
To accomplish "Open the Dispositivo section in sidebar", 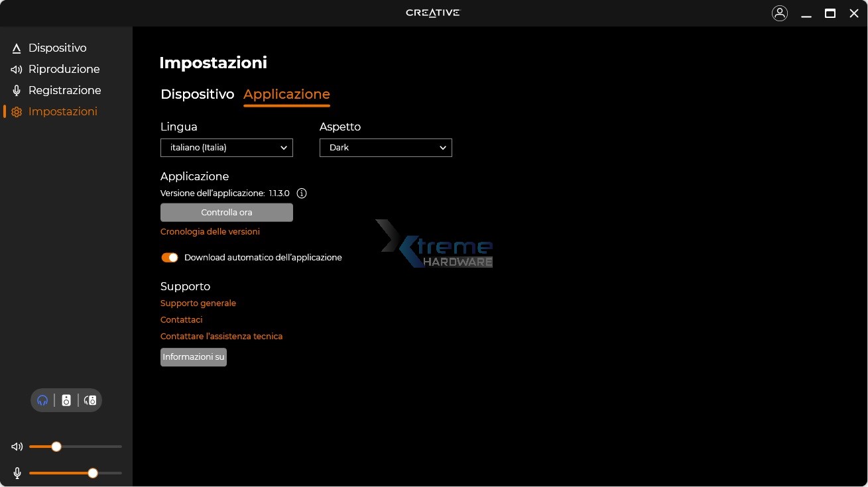I will tap(57, 48).
